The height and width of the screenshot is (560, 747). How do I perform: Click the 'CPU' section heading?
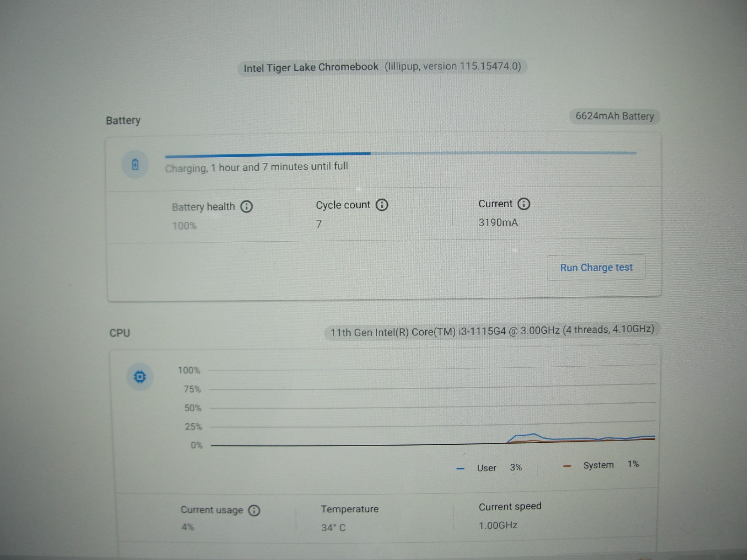(x=120, y=333)
